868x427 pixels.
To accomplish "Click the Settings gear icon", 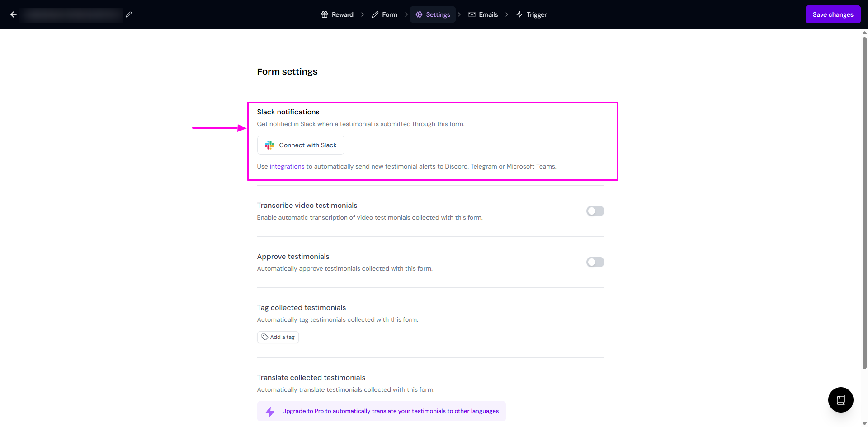I will click(419, 14).
